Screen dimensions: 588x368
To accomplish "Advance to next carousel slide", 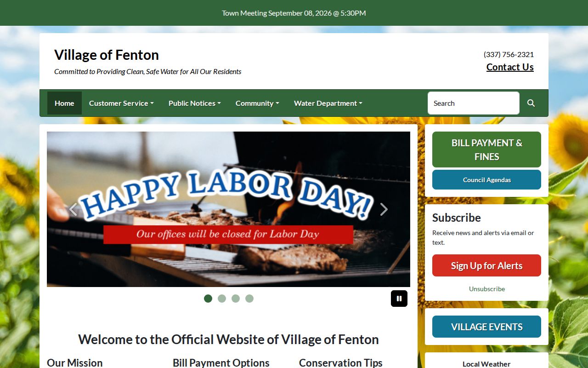I will tap(384, 209).
